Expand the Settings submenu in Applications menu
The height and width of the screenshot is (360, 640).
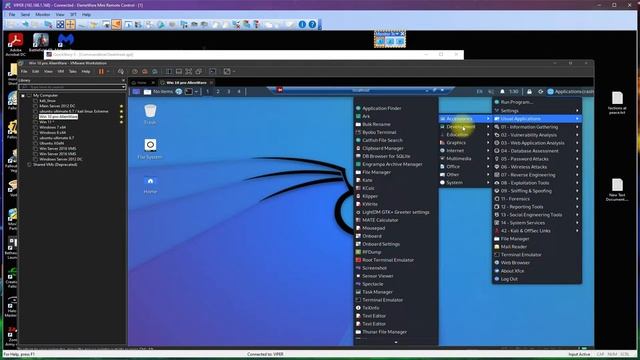pos(537,111)
